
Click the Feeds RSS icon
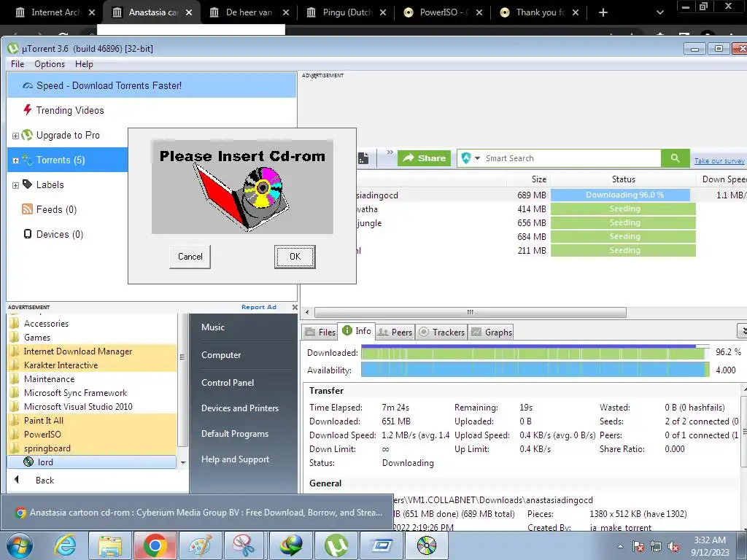click(27, 209)
